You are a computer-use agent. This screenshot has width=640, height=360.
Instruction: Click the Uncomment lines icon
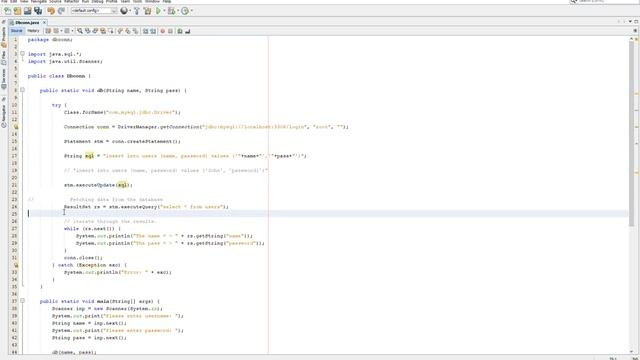(187, 31)
